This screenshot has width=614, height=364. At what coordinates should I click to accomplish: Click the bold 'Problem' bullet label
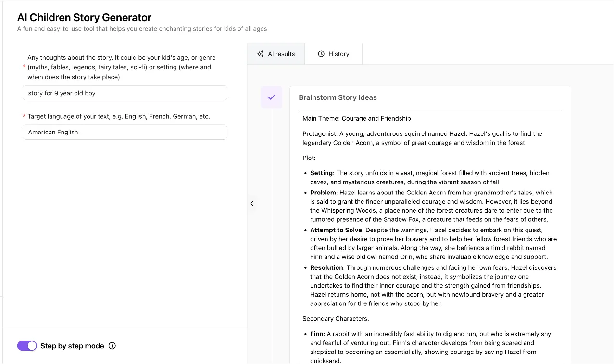[x=323, y=193]
